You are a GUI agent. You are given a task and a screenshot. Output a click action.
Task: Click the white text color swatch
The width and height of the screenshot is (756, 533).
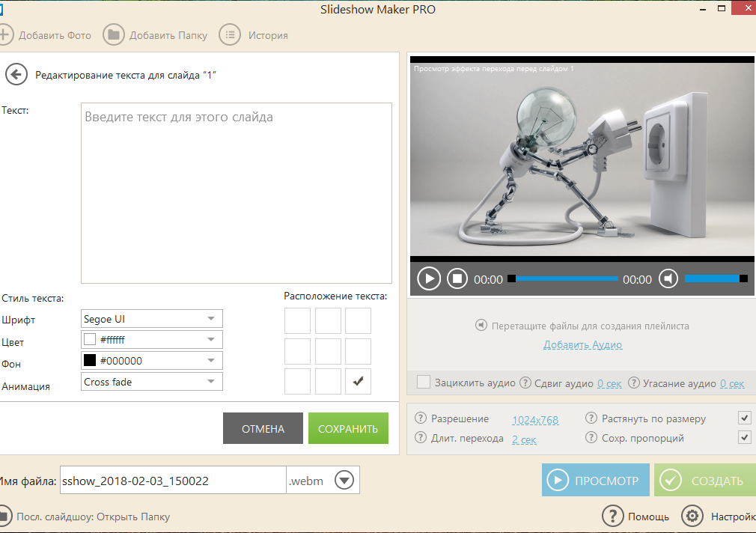pos(90,340)
